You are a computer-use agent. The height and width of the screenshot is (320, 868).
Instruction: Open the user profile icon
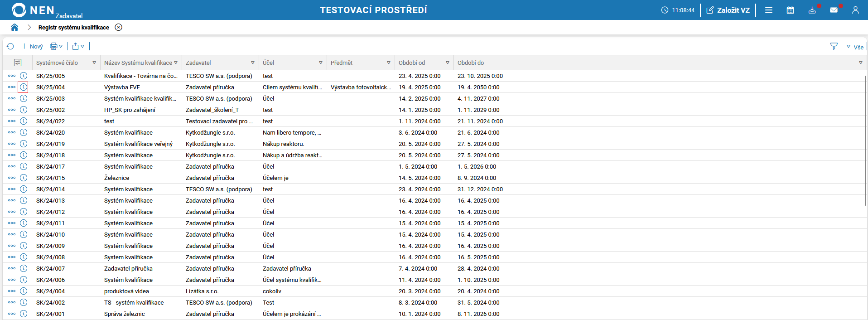click(855, 10)
